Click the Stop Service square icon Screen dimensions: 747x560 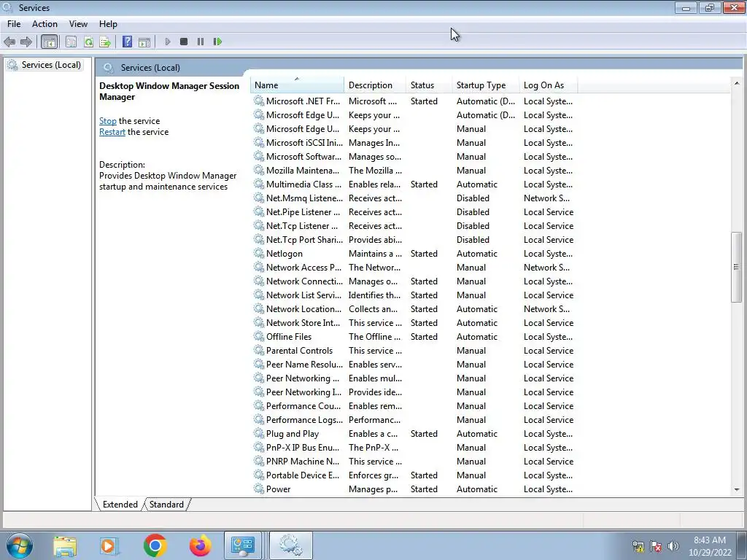184,42
